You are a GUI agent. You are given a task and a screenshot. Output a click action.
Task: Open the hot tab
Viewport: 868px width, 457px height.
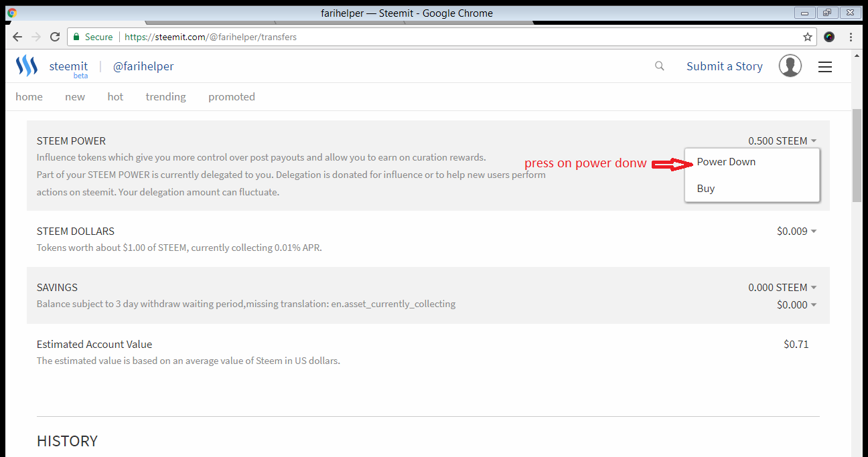click(115, 96)
